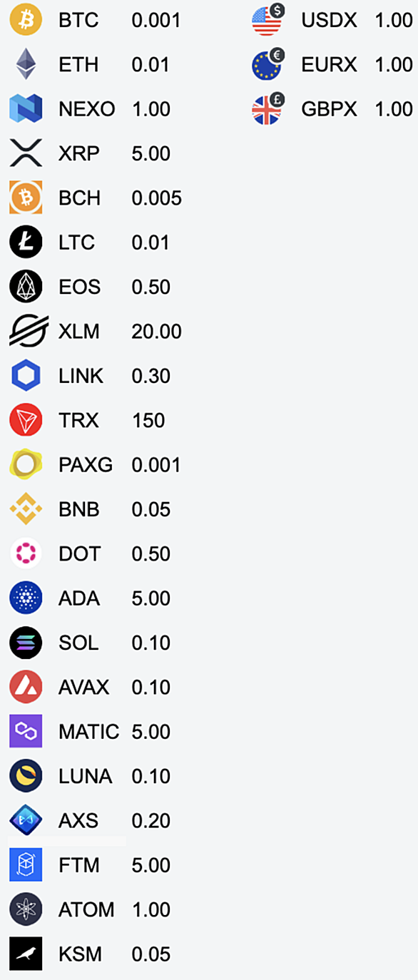Select the Litecoin LTC icon
Viewport: 418px width, 980px height.
point(26,243)
